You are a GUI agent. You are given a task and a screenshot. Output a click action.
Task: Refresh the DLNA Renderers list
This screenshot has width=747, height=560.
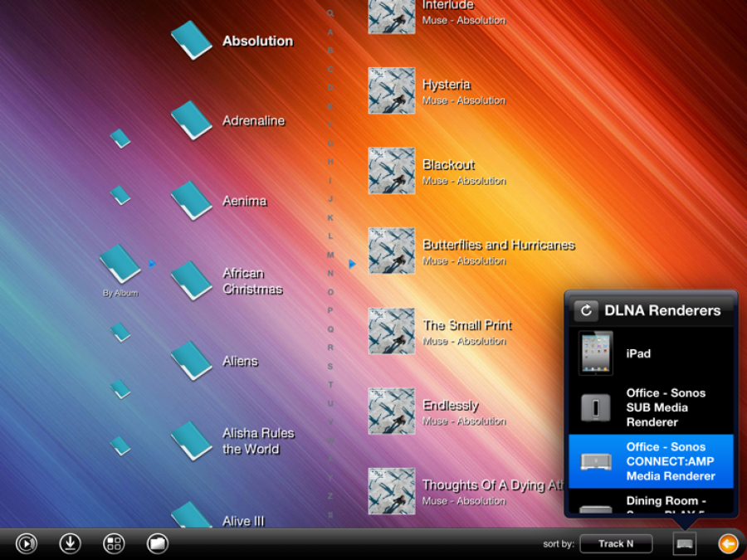click(x=586, y=310)
